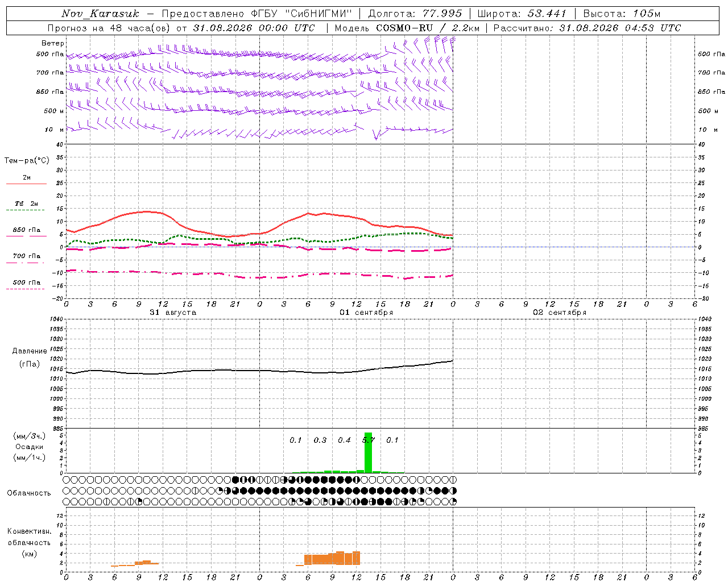Click the 31 августа date label

click(x=173, y=313)
